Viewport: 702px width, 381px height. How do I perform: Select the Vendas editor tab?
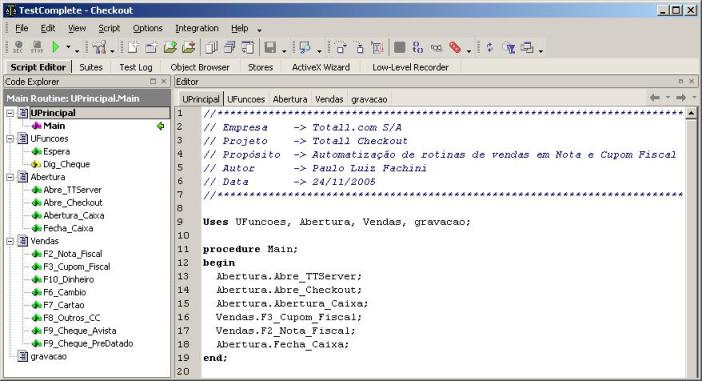[x=329, y=99]
